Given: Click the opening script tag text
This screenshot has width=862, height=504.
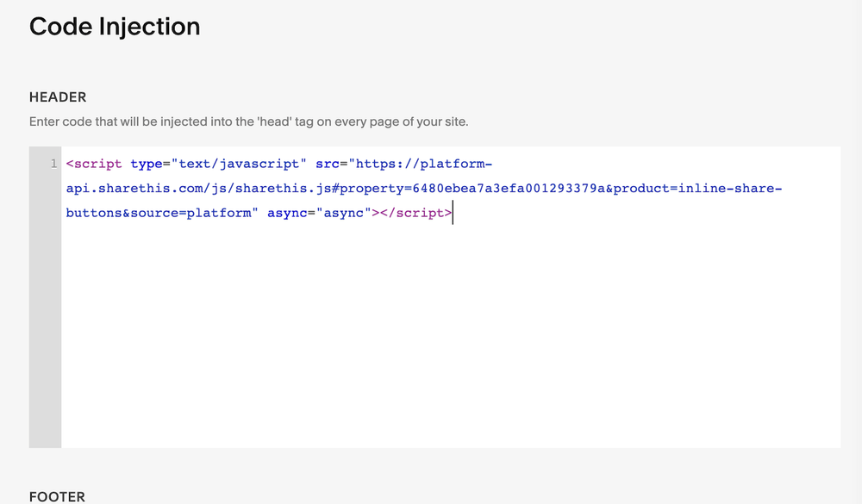Looking at the screenshot, I should point(94,163).
